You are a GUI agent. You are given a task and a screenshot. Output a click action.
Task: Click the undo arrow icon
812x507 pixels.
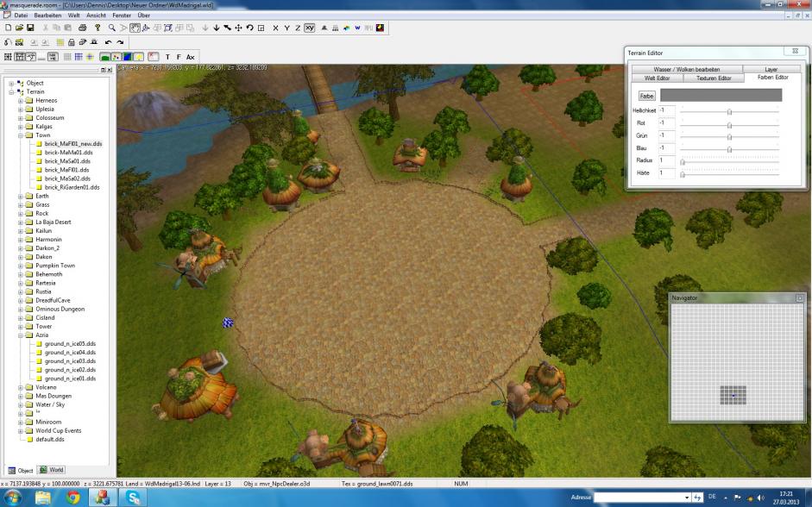click(108, 42)
